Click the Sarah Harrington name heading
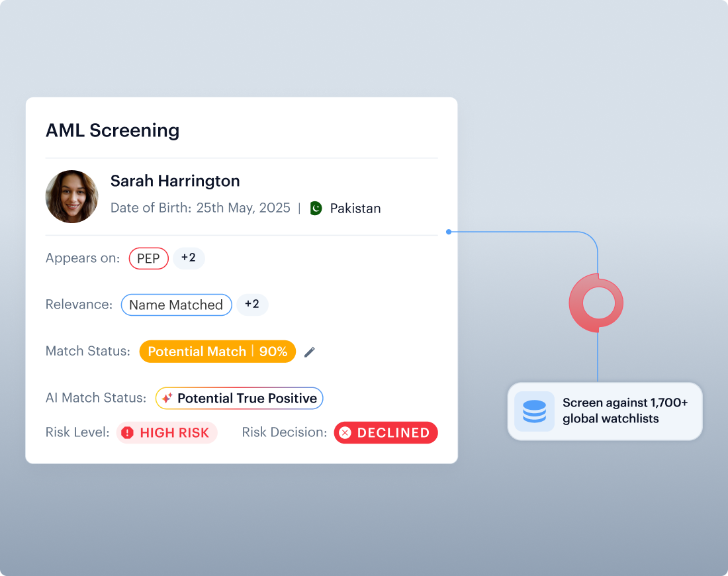 tap(175, 181)
